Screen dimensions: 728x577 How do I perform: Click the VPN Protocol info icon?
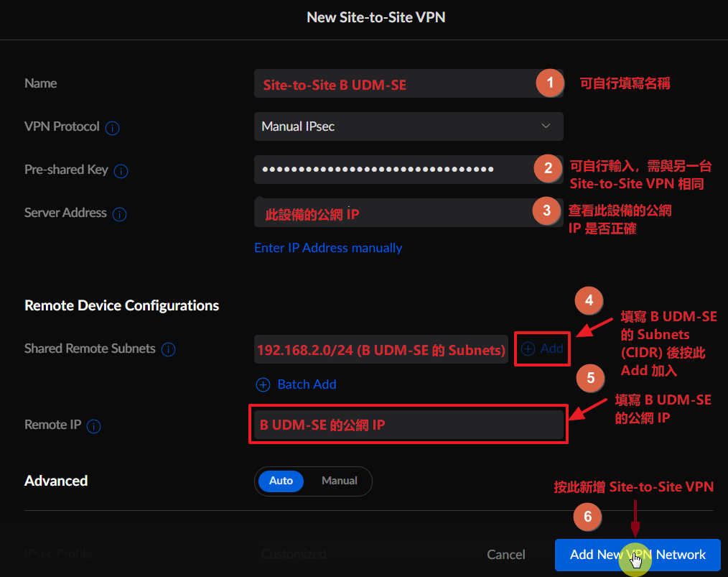(x=112, y=127)
